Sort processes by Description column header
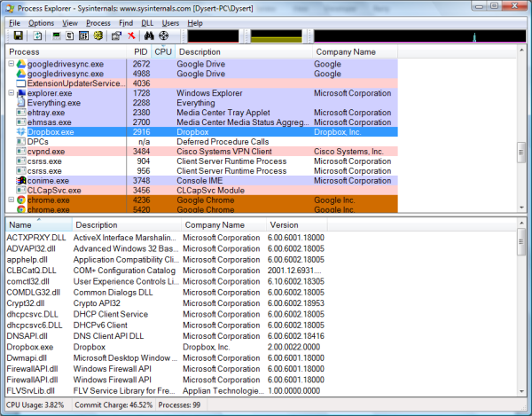 pos(244,52)
